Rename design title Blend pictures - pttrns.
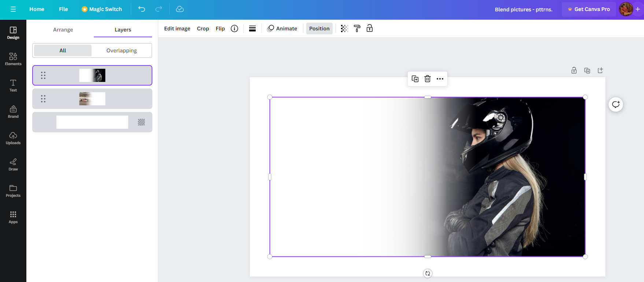This screenshot has width=644, height=282. (x=523, y=10)
